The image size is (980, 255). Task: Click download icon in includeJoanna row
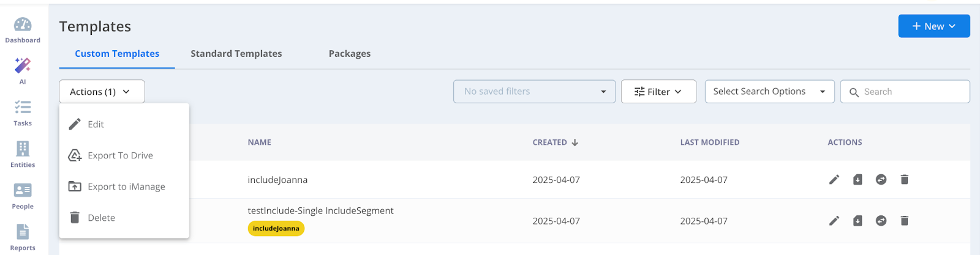(x=858, y=179)
